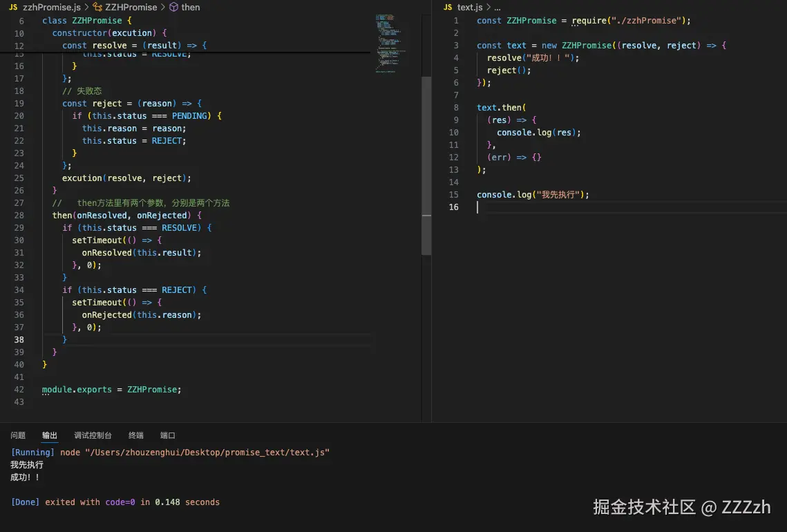Viewport: 787px width, 532px height.
Task: Click the 我先执行 line in output panel
Action: pos(27,465)
